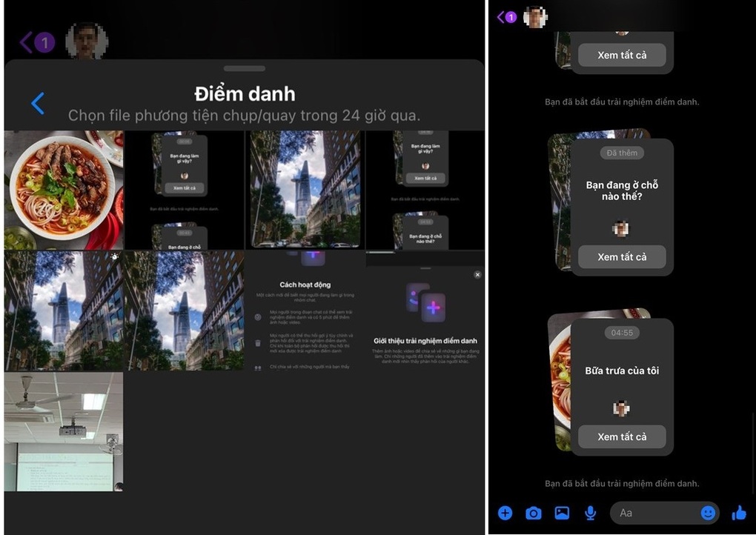Open the camera from the message bar

tap(533, 514)
